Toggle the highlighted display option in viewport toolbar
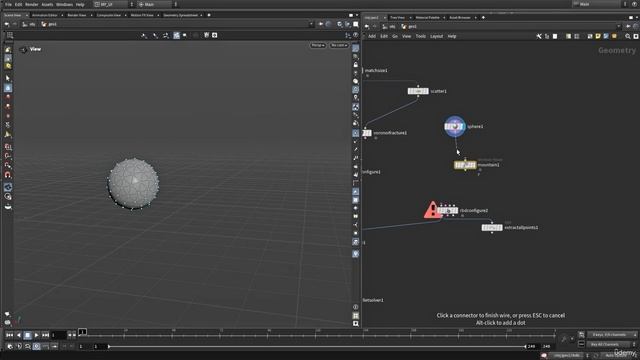Screen dimensions: 640x360 point(176,36)
